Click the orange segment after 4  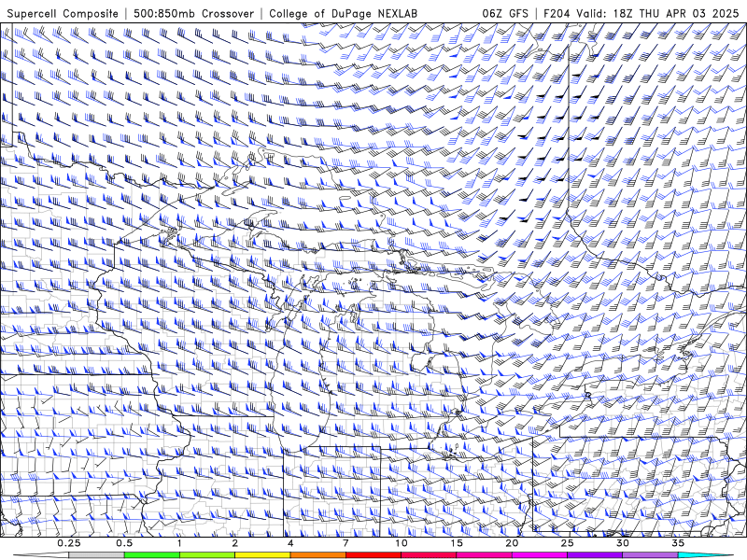(x=317, y=555)
